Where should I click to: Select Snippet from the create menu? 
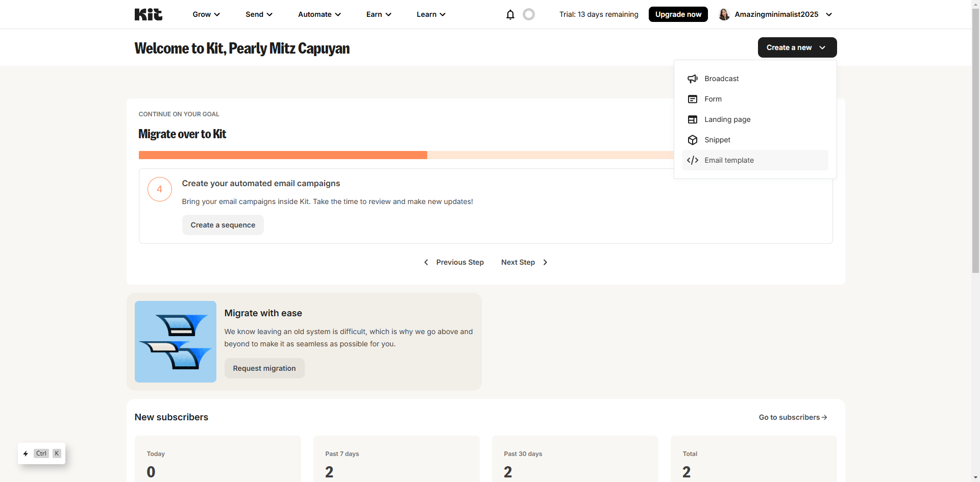(755, 140)
